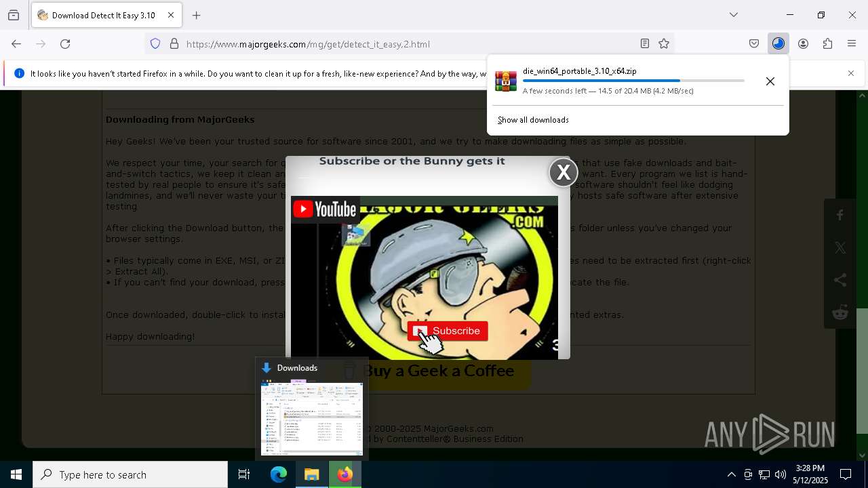Show hidden system tray icons
Screen dimensions: 868x488
tap(732, 474)
